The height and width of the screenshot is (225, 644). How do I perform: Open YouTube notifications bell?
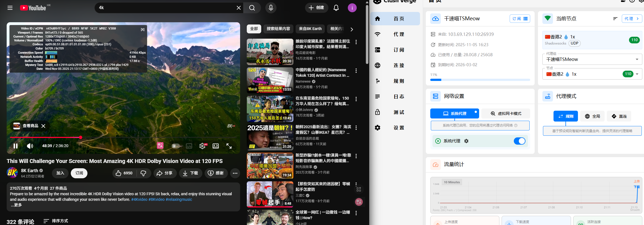click(336, 8)
